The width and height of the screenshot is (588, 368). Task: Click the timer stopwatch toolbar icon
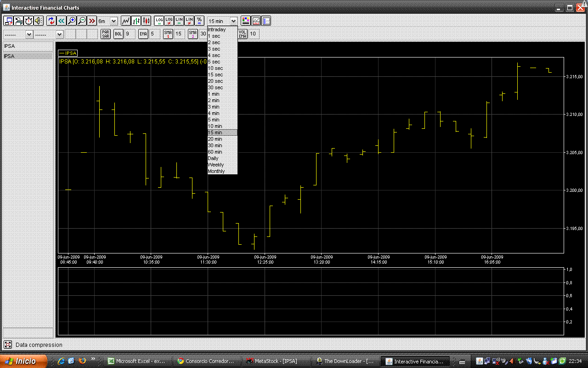tap(28, 21)
